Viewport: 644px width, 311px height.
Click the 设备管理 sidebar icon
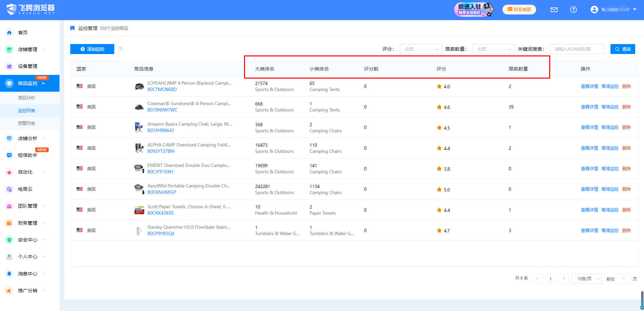[x=9, y=66]
